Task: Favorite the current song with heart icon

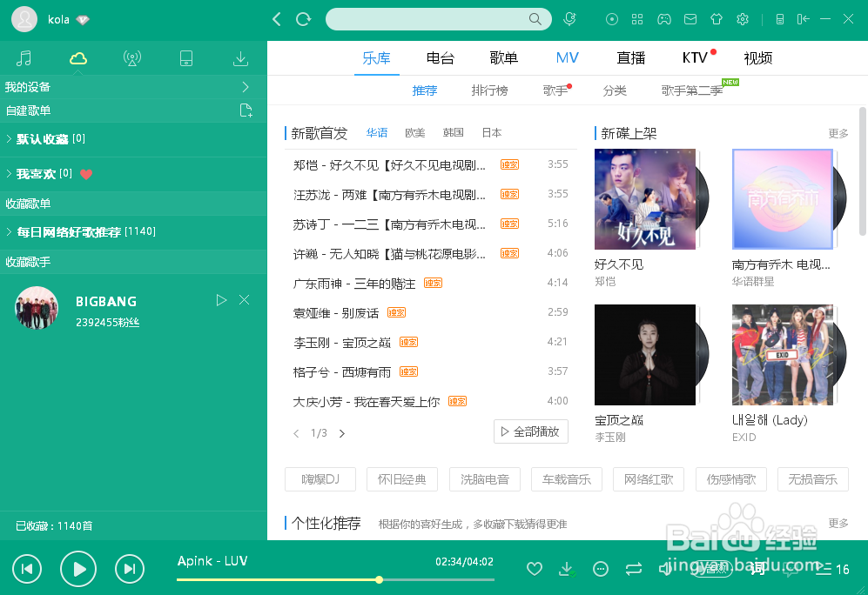Action: pyautogui.click(x=535, y=568)
